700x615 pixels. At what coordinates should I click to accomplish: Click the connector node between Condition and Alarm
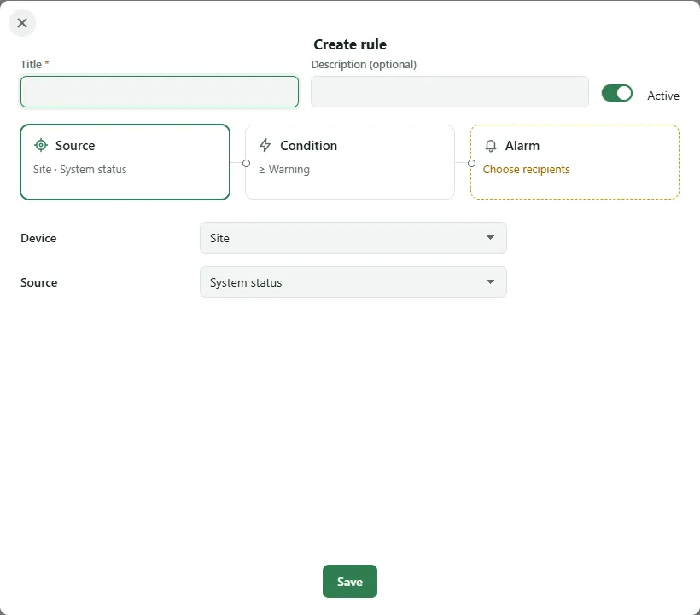click(471, 163)
